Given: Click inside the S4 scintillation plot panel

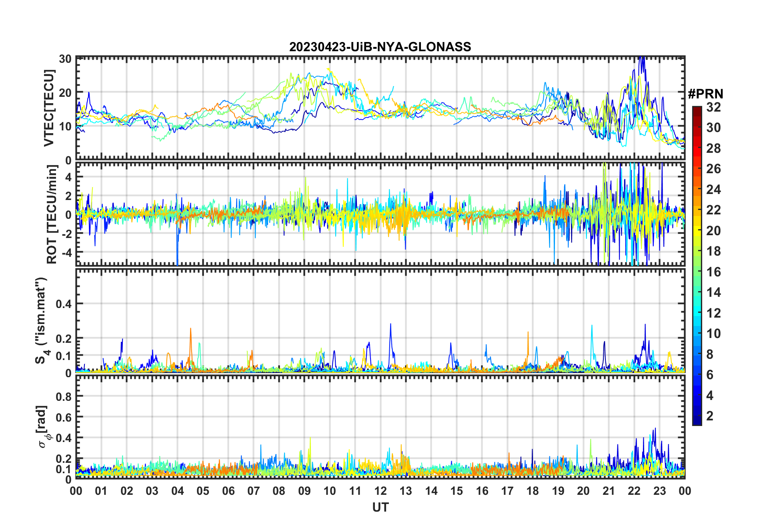Looking at the screenshot, I should coord(380,320).
